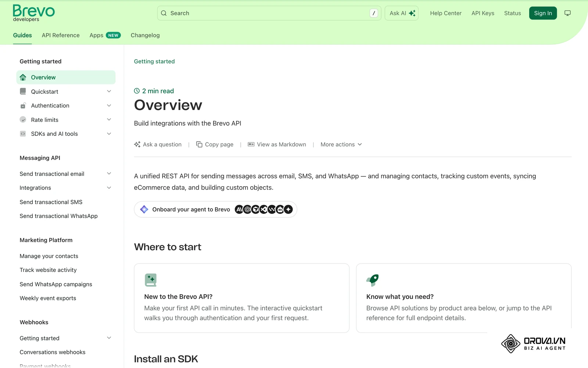Click the diamond icon in Onboard your agent
The height and width of the screenshot is (368, 588).
pos(144,209)
